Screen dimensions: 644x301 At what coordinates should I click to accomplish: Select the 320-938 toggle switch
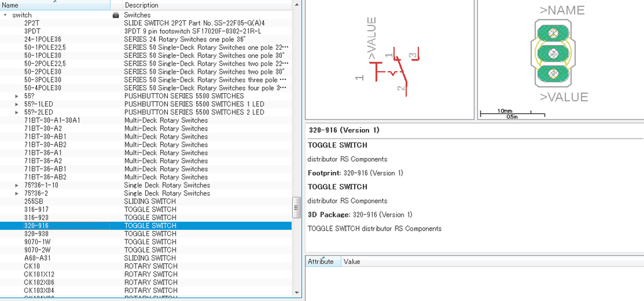[x=146, y=234]
